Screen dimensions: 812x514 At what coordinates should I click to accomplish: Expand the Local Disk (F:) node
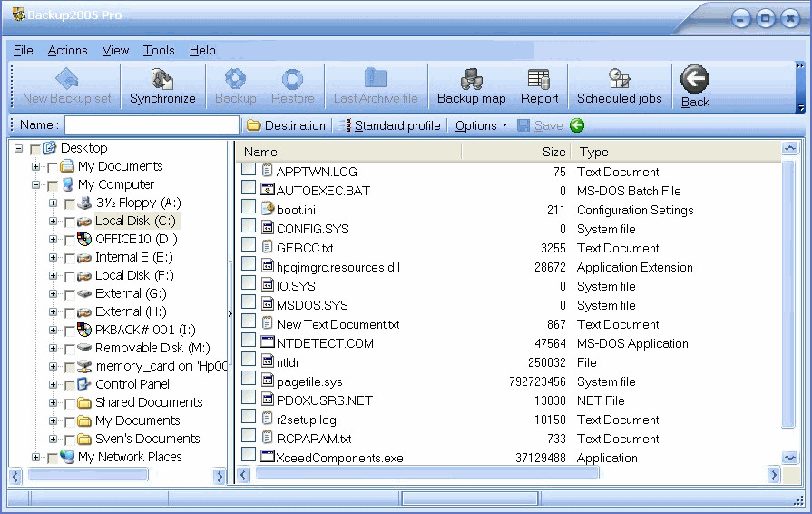[x=53, y=276]
